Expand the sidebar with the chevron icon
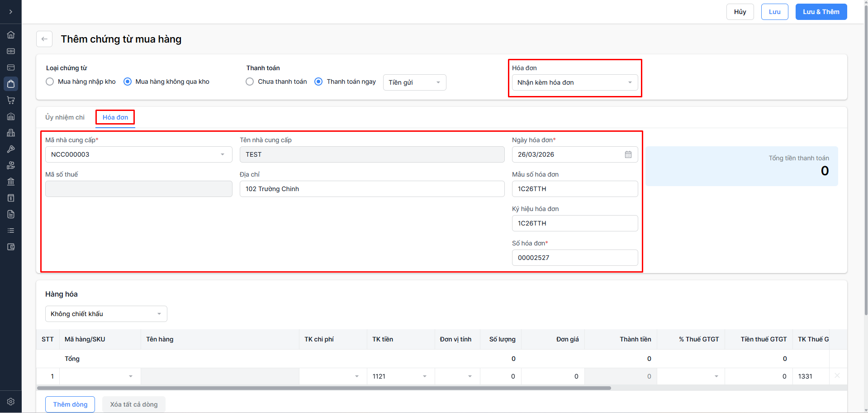Image resolution: width=868 pixels, height=413 pixels. (11, 12)
